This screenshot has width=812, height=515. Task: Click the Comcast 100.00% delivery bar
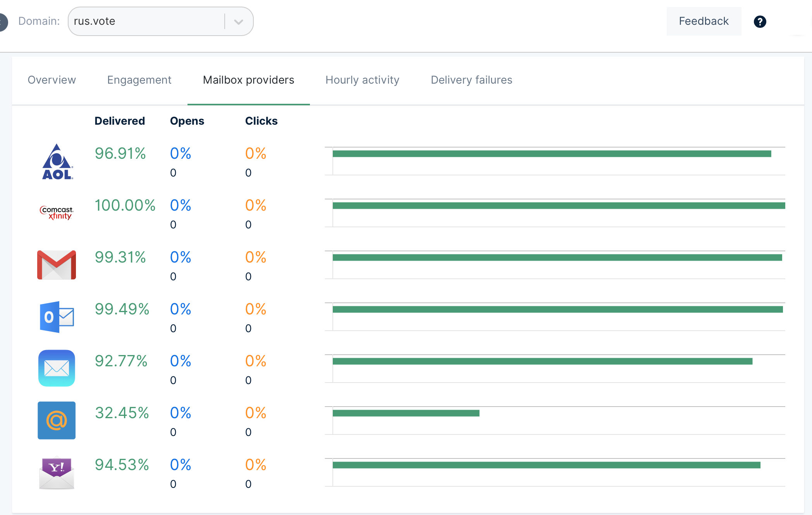pos(558,206)
